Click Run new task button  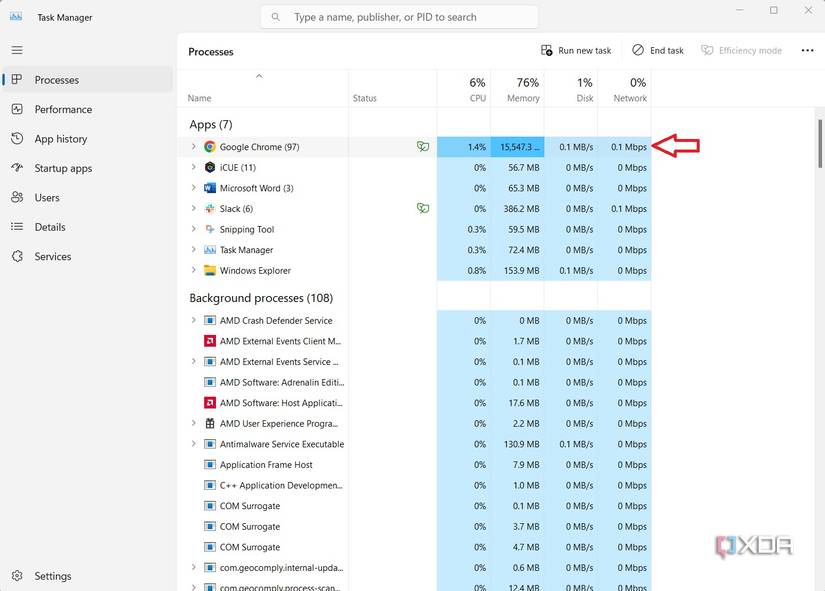[576, 51]
